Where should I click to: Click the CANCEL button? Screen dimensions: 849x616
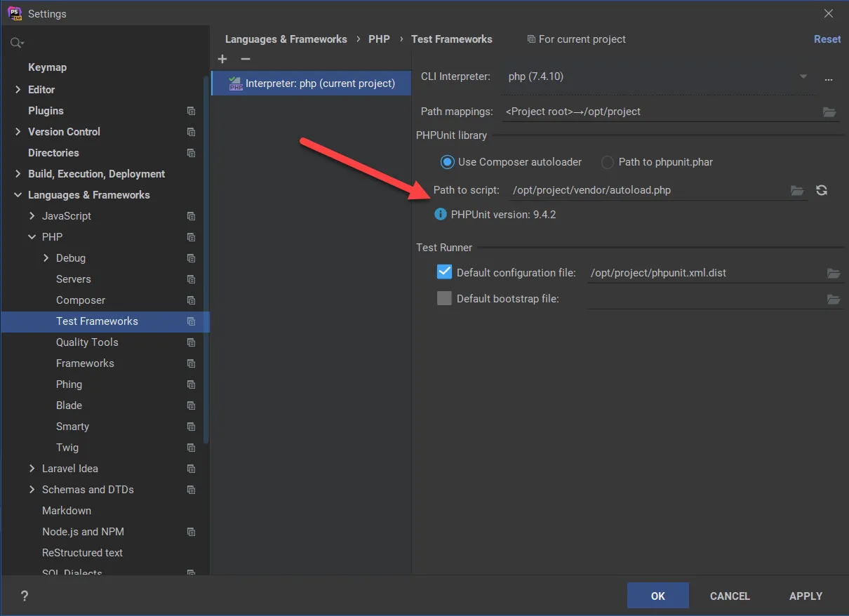pos(730,596)
